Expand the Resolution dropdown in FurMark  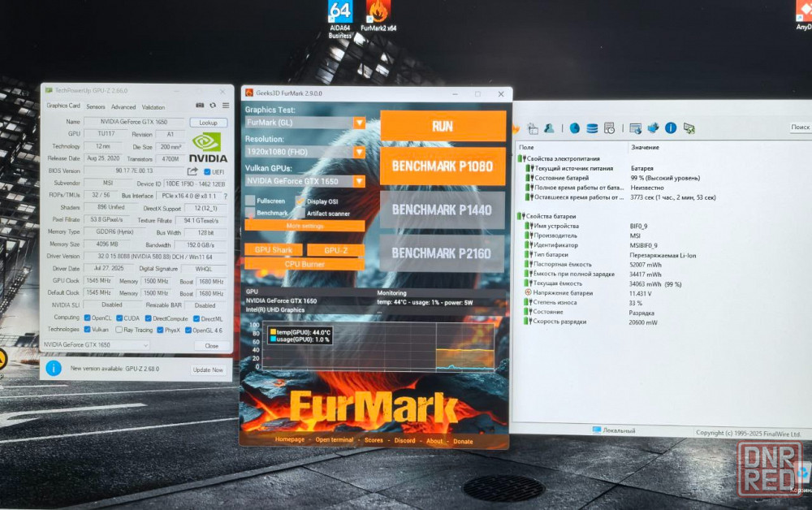click(359, 152)
